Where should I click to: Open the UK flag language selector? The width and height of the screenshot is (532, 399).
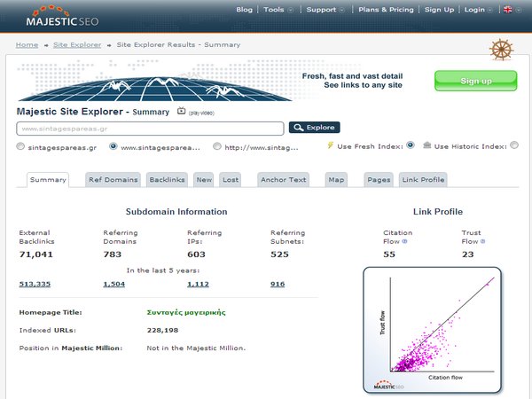509,10
